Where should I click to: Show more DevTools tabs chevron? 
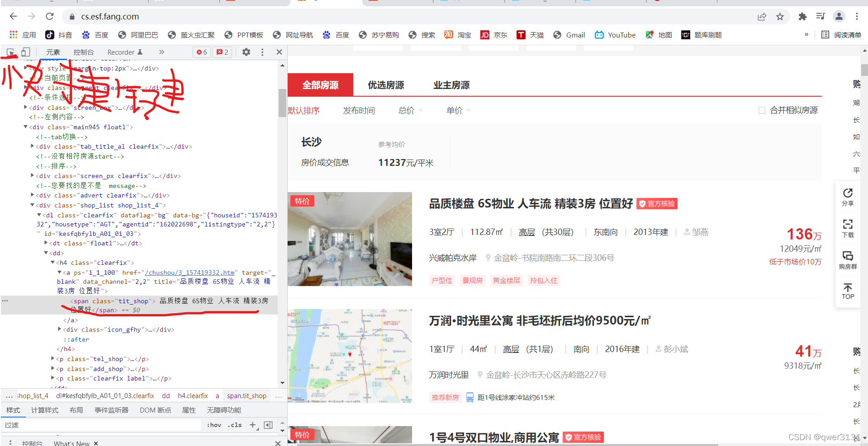(161, 52)
